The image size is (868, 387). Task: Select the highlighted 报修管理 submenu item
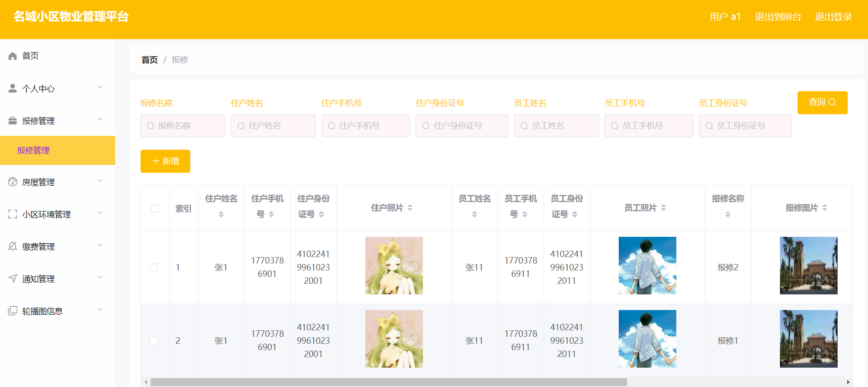58,150
